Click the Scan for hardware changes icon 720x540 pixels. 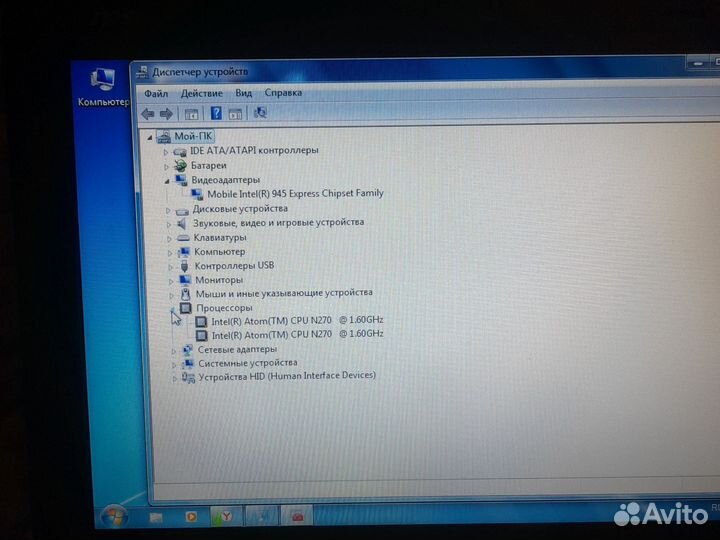pyautogui.click(x=260, y=113)
